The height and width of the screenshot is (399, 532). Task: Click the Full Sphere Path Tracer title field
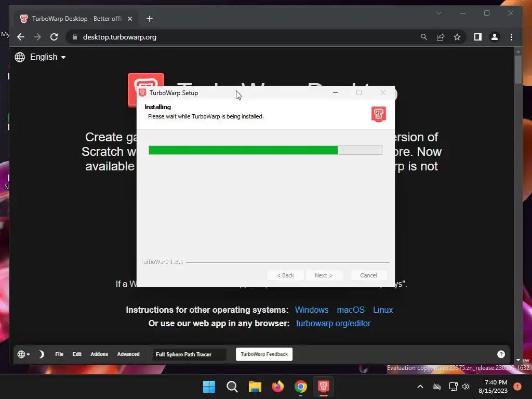tap(189, 354)
